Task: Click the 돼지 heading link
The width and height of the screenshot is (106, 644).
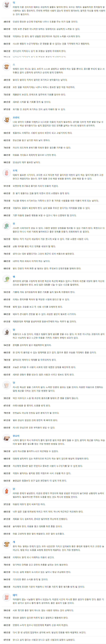Action: (x=15, y=595)
